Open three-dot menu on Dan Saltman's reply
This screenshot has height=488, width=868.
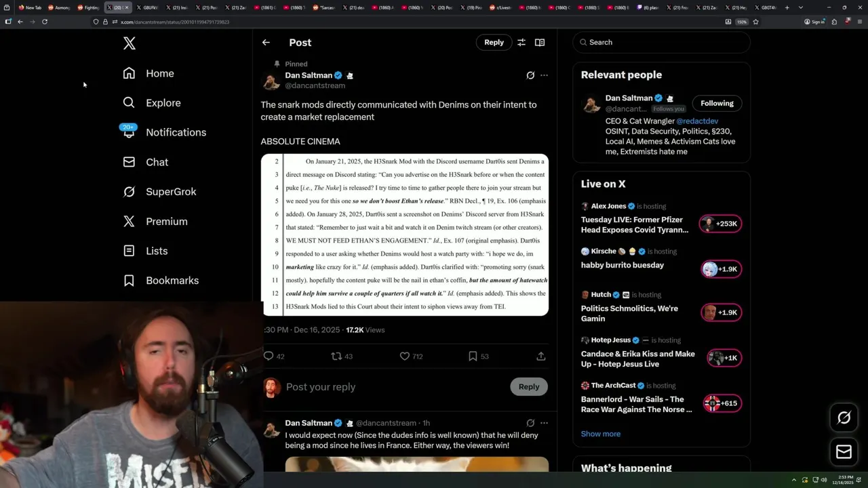(x=544, y=423)
